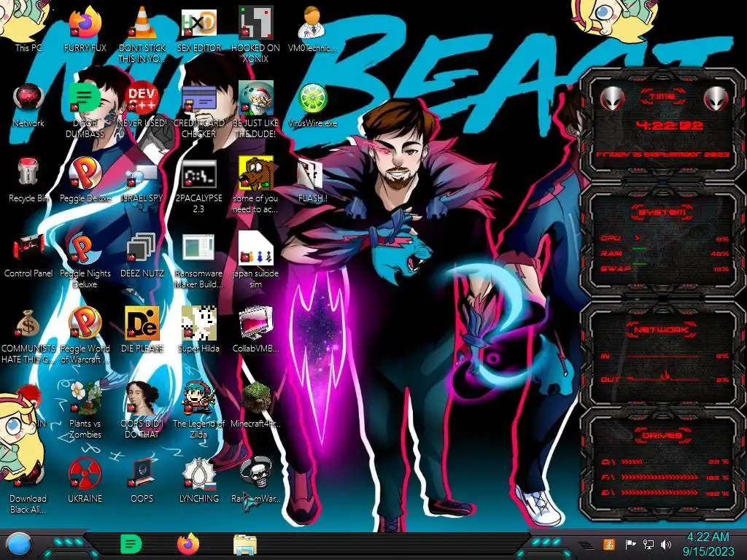Select the radiation symbol UKRAINE icon
Screen dimensions: 747x560
click(85, 480)
